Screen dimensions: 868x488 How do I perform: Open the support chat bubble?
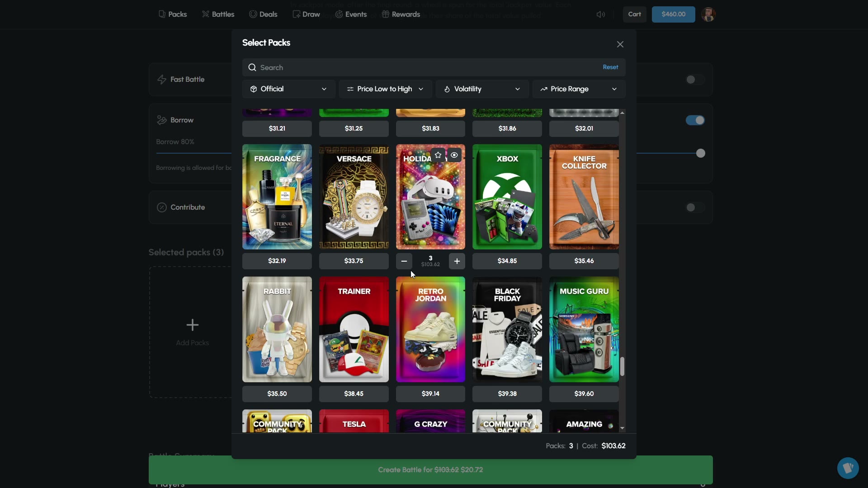848,468
